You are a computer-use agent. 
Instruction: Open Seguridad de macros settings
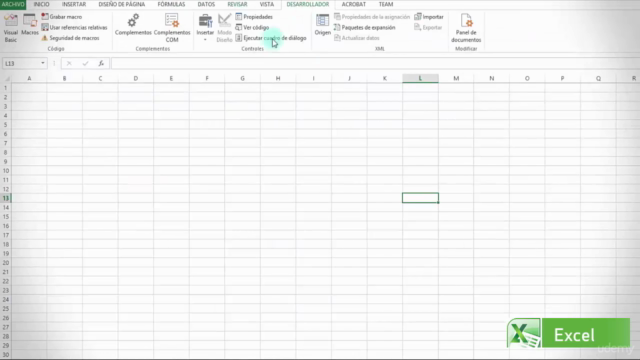pyautogui.click(x=70, y=38)
